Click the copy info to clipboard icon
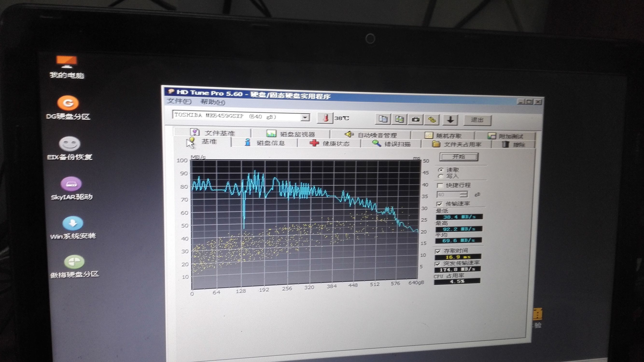The width and height of the screenshot is (644, 362). click(x=383, y=119)
